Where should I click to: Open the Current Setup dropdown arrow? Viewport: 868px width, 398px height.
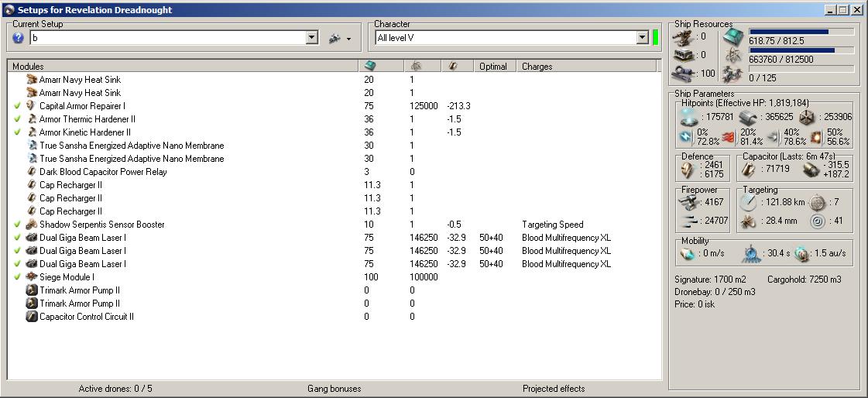pos(312,38)
